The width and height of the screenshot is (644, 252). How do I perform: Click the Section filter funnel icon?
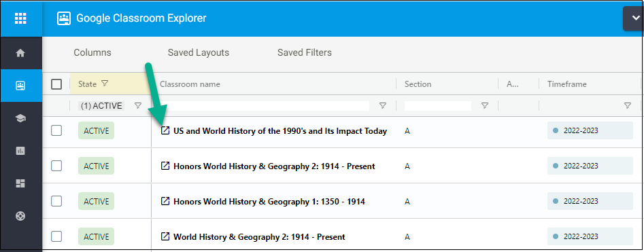tap(485, 106)
